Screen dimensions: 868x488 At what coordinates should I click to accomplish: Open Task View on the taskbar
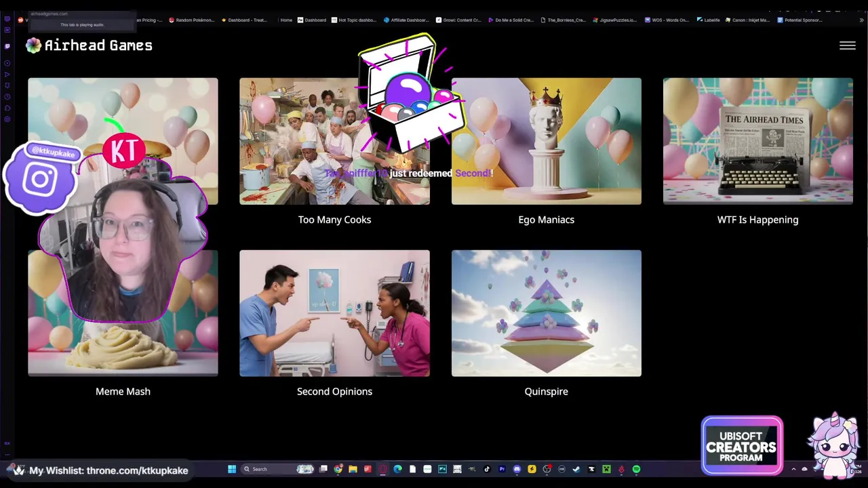click(x=323, y=469)
